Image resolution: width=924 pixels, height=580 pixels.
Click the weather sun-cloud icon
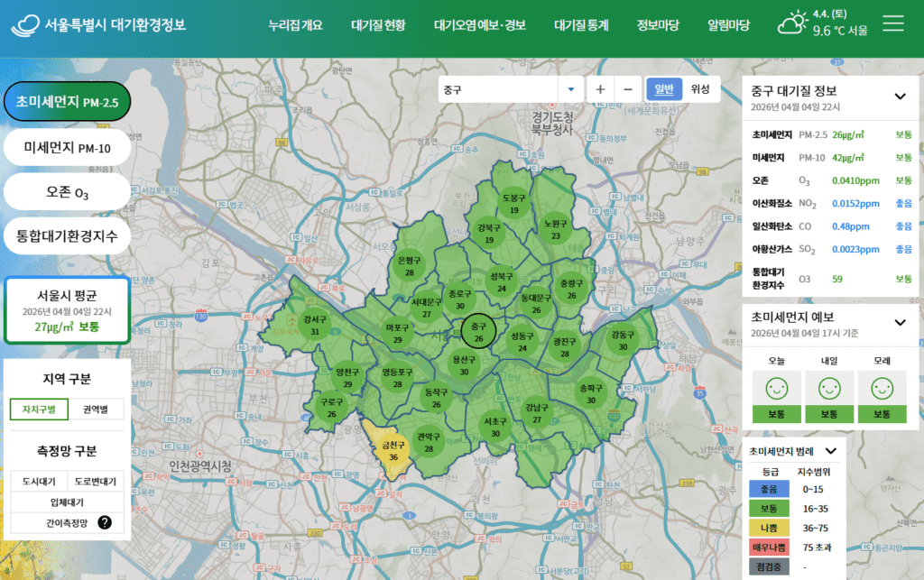793,23
